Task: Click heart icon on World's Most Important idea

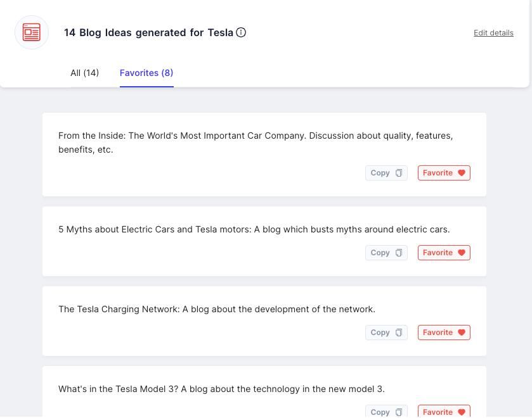Action: (462, 173)
